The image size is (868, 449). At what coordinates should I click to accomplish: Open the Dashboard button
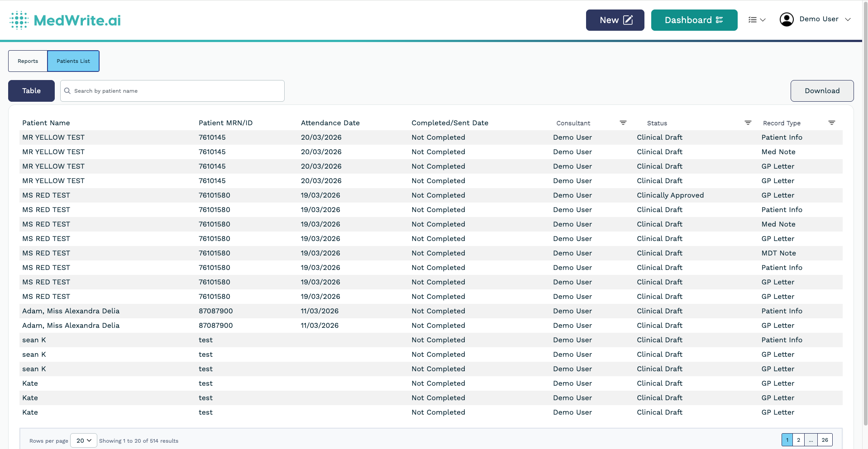coord(694,20)
